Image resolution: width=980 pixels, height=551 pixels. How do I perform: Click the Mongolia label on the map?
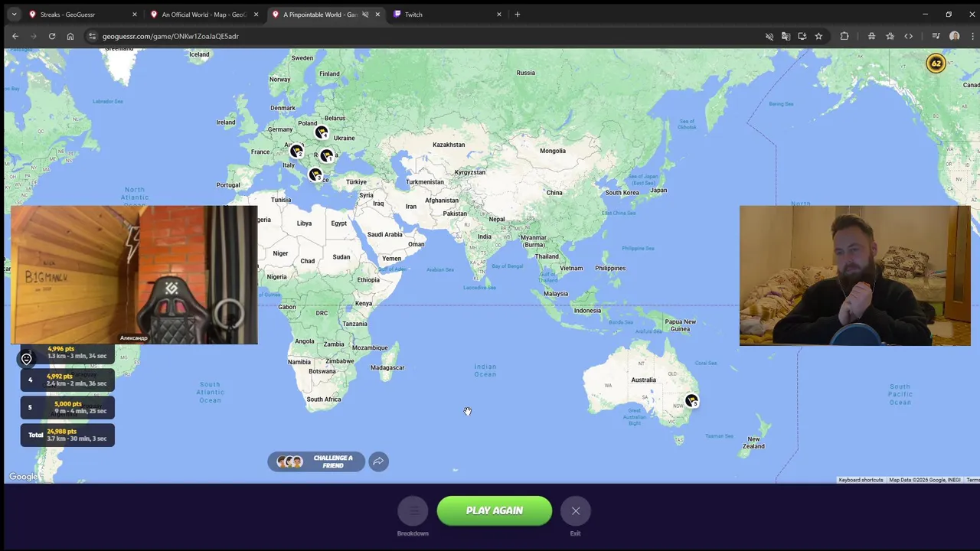553,151
